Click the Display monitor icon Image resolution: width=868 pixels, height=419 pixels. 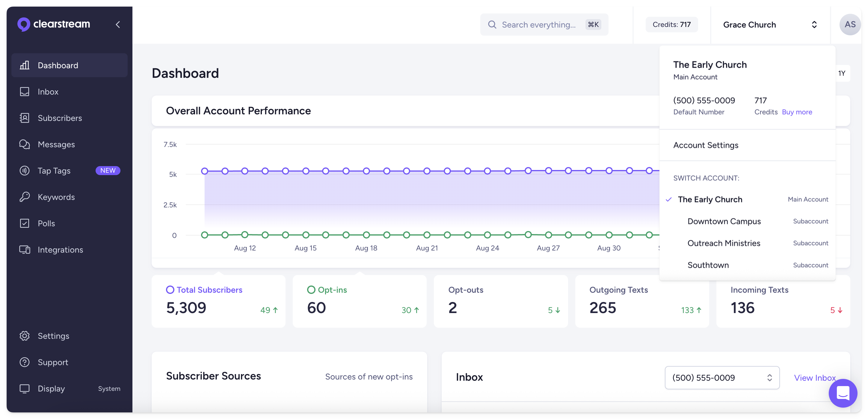[25, 388]
